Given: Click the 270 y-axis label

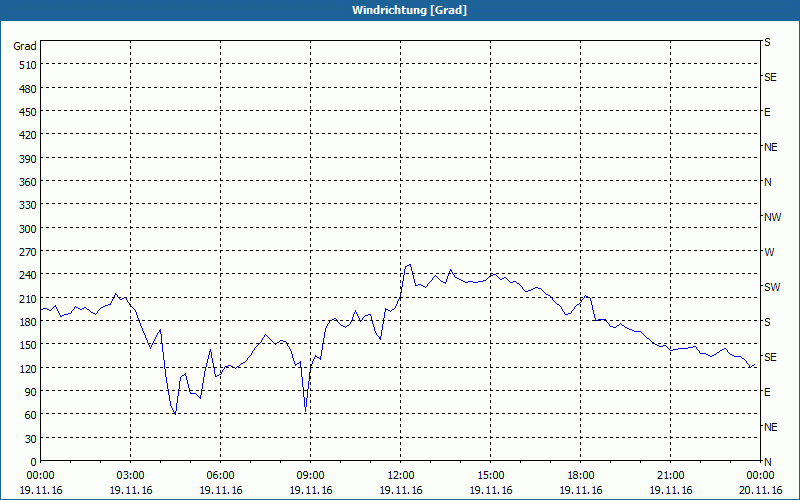Looking at the screenshot, I should coord(29,252).
